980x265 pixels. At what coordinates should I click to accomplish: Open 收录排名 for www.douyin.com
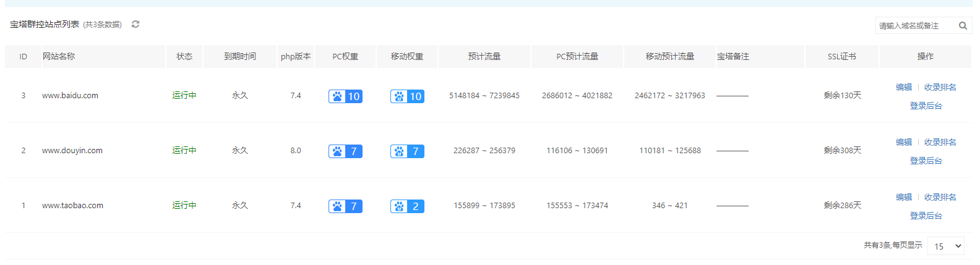(940, 142)
